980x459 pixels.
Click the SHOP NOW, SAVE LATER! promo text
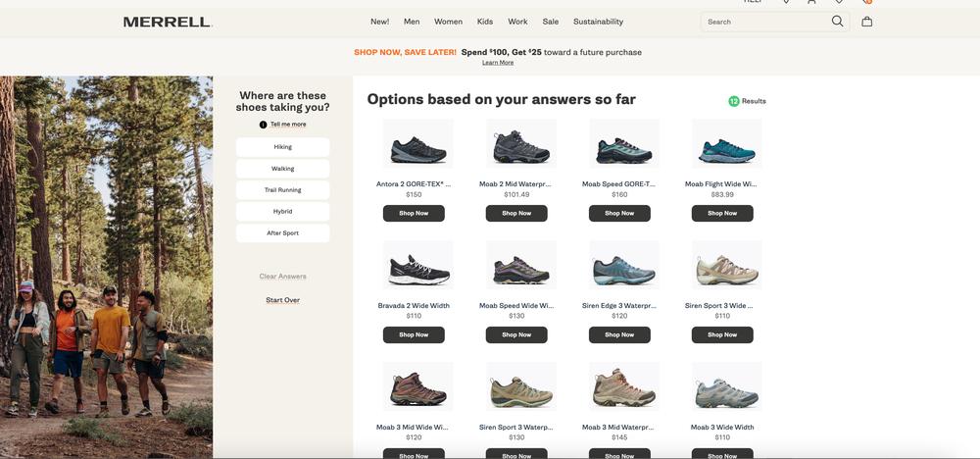(x=405, y=53)
